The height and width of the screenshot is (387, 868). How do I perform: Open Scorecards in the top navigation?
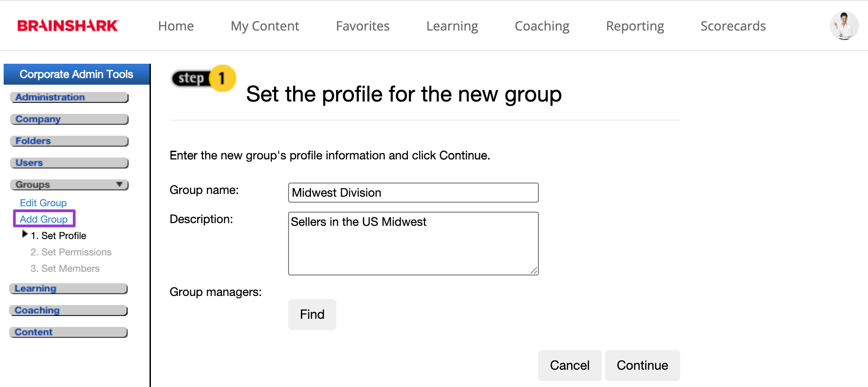pos(733,26)
